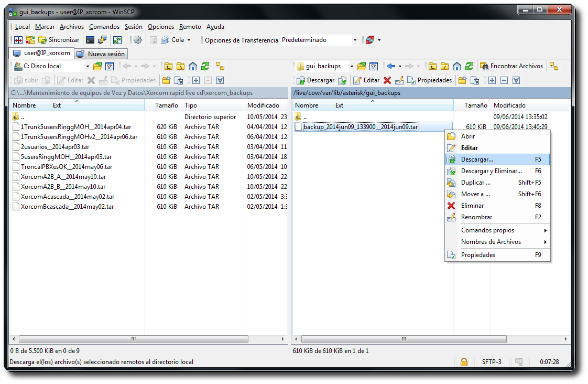Click the remote open directory folder icon
Screen dimensions: 588x384
point(362,67)
